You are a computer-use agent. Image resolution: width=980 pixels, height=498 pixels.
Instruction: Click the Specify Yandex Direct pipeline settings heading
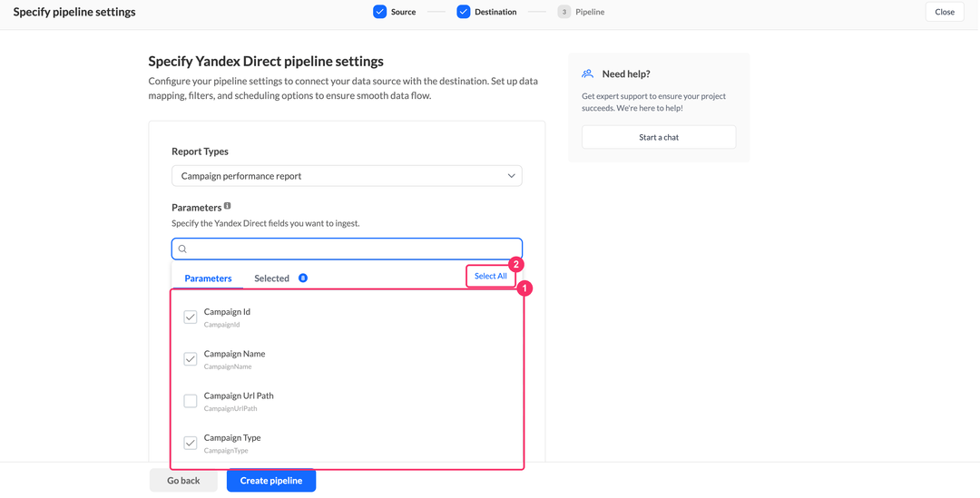pos(266,62)
